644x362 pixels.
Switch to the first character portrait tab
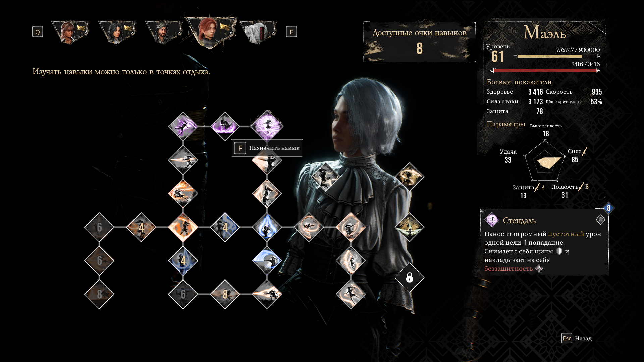[70, 32]
